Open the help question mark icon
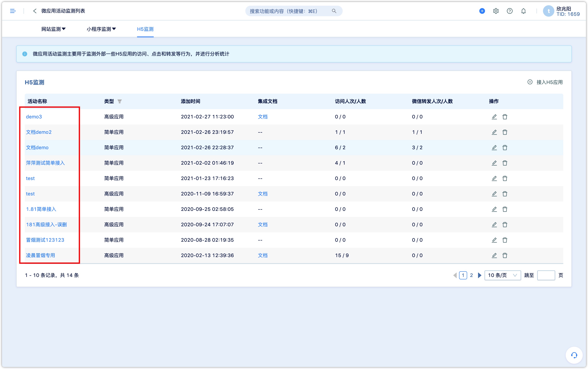This screenshot has width=588, height=369. 510,11
